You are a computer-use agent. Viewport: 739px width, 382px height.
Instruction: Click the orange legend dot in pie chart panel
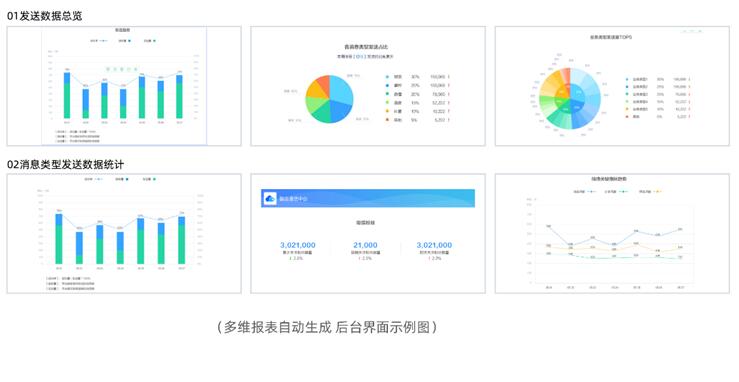click(x=387, y=120)
